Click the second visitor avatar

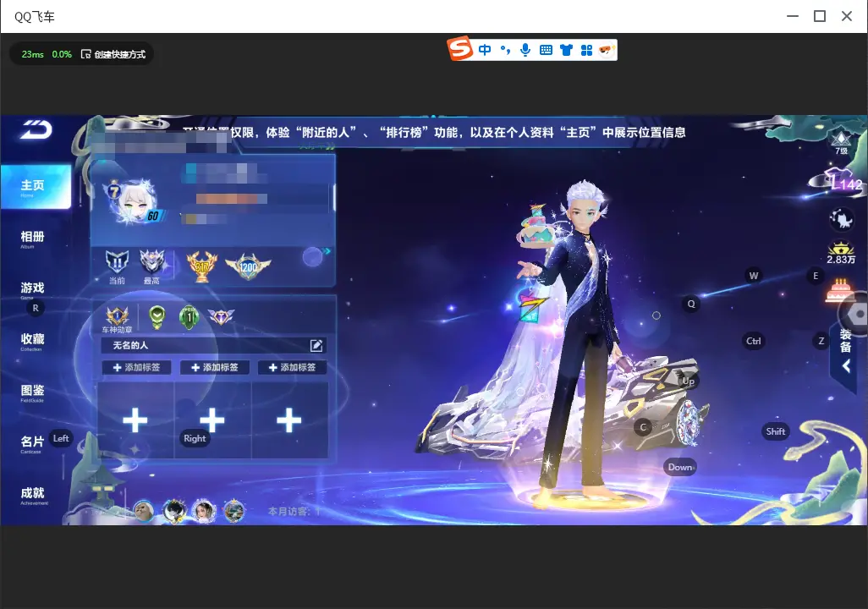pyautogui.click(x=173, y=510)
